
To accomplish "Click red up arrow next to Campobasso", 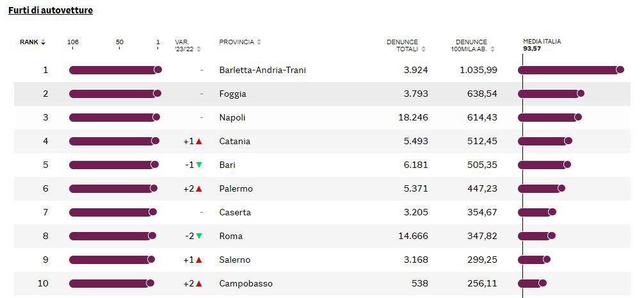I will [x=199, y=284].
